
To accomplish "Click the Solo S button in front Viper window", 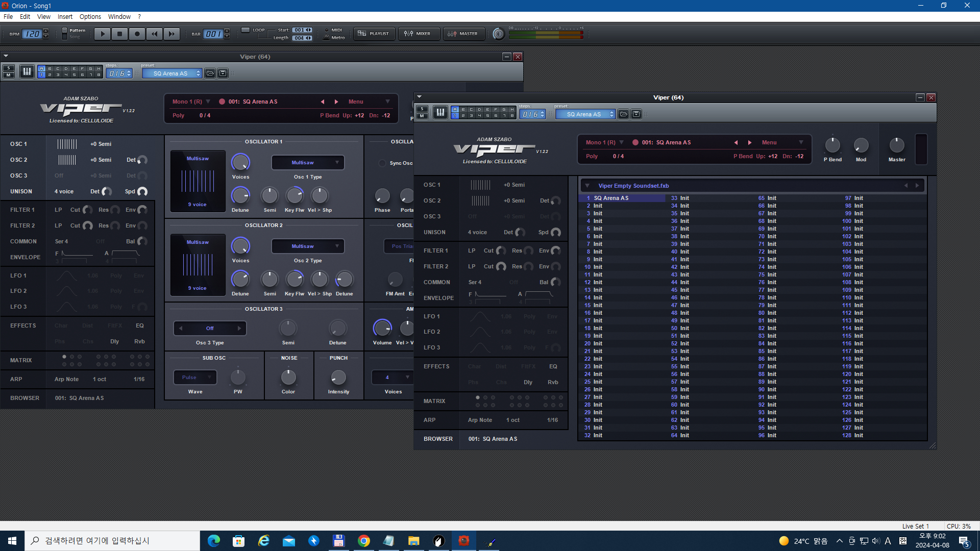I will pos(422,109).
